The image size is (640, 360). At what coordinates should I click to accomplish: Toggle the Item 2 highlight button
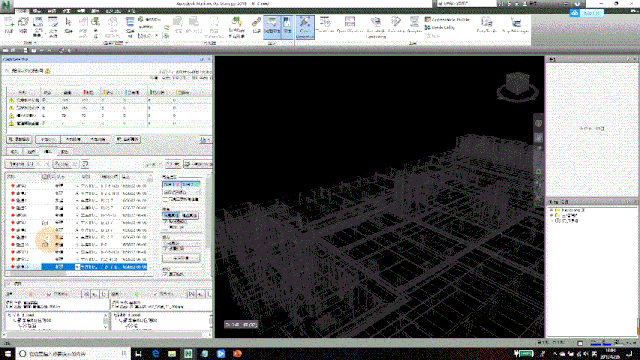click(191, 185)
